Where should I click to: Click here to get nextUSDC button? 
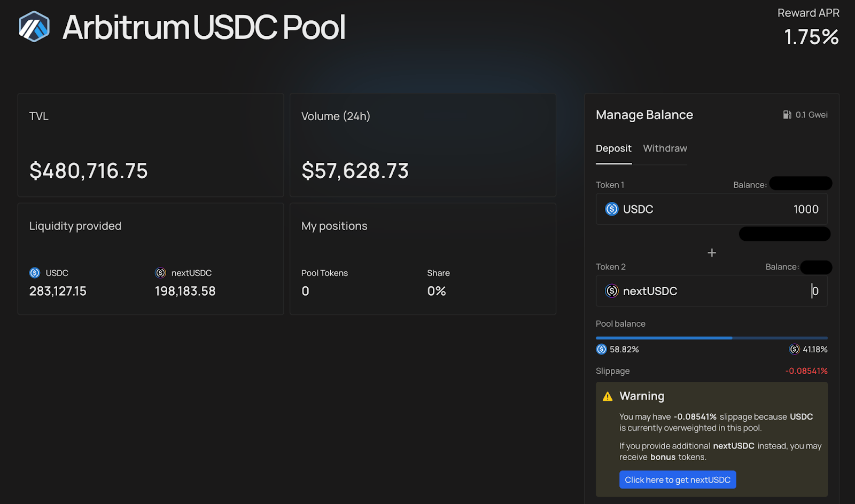678,479
